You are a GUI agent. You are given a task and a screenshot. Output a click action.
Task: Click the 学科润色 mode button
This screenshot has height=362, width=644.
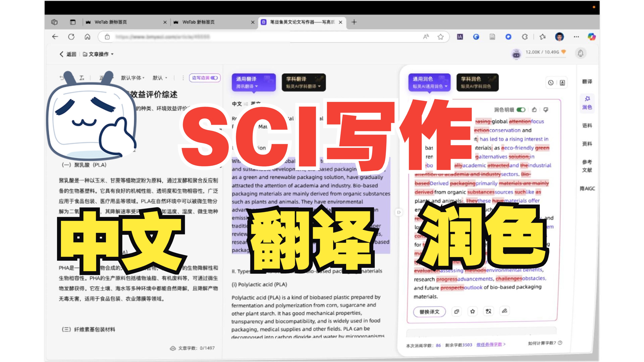click(477, 82)
